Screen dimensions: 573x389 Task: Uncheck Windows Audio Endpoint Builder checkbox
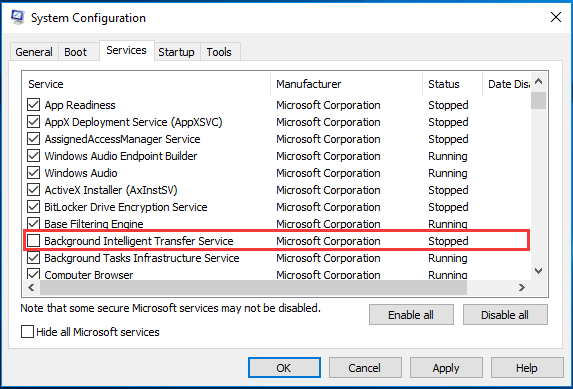click(33, 156)
